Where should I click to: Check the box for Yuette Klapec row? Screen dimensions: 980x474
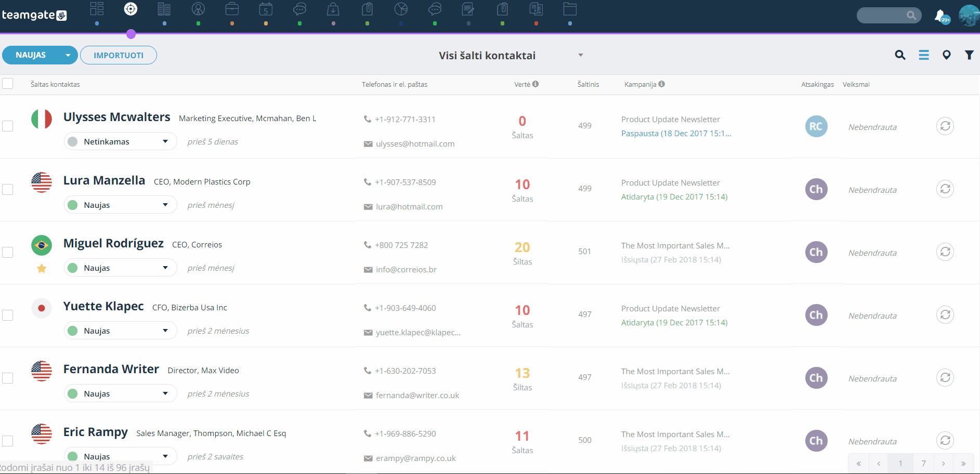pyautogui.click(x=8, y=315)
